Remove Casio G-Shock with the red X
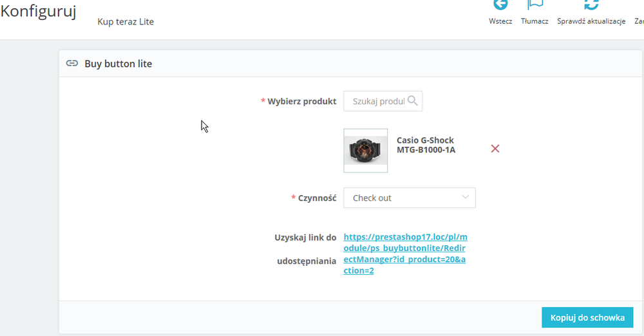644x336 pixels. coord(495,149)
